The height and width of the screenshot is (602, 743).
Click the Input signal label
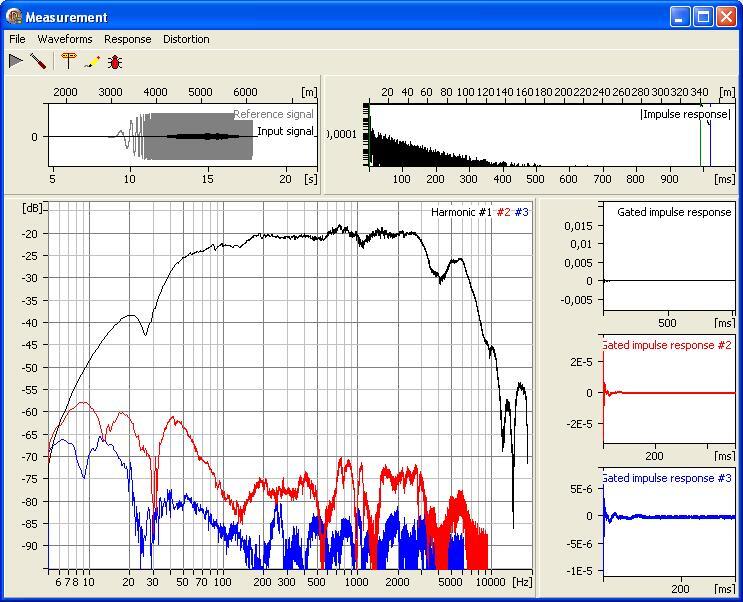(285, 131)
